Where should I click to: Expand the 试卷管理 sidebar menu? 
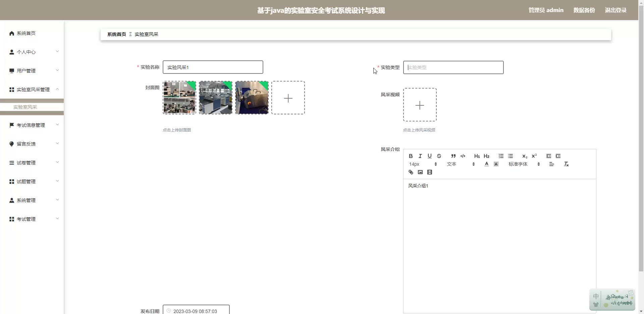[x=32, y=163]
